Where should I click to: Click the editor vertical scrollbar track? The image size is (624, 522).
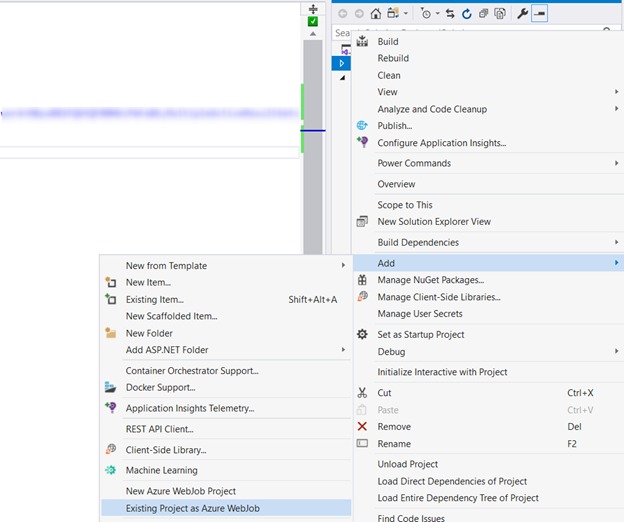click(x=313, y=200)
